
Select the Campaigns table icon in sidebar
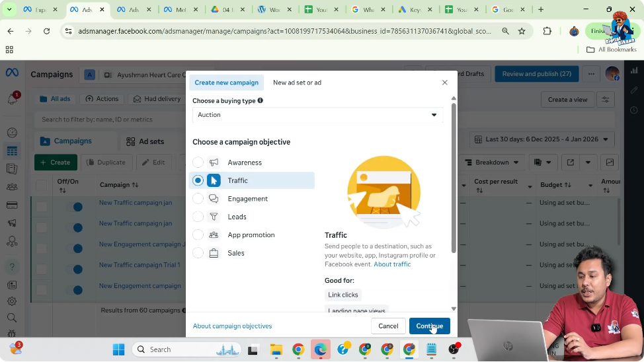coord(12,151)
